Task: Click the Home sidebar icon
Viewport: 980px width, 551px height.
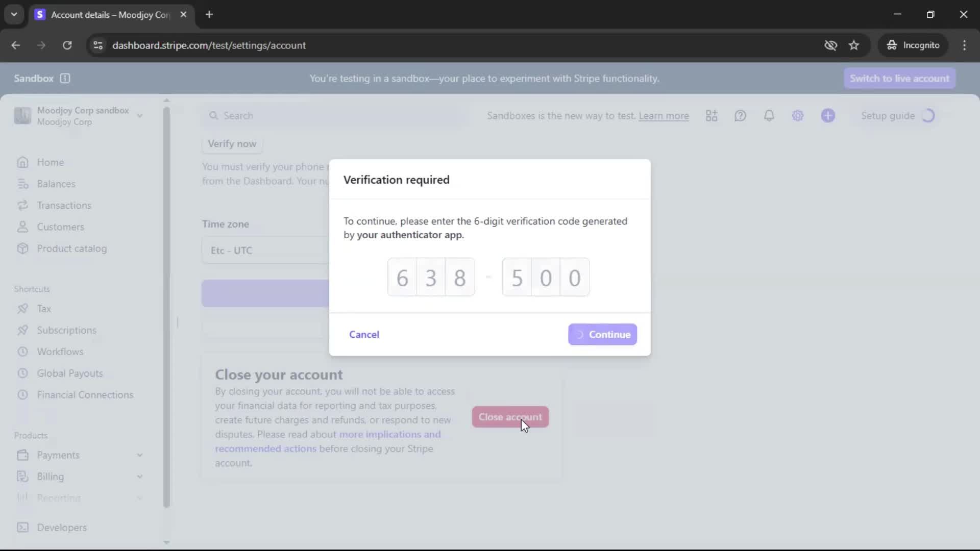Action: (x=22, y=162)
